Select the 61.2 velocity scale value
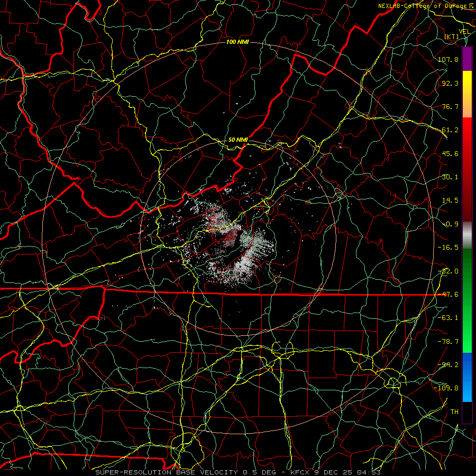 coord(450,130)
